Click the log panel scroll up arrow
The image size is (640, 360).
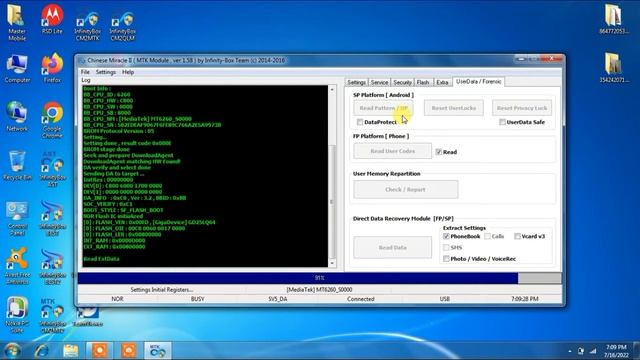coord(332,89)
